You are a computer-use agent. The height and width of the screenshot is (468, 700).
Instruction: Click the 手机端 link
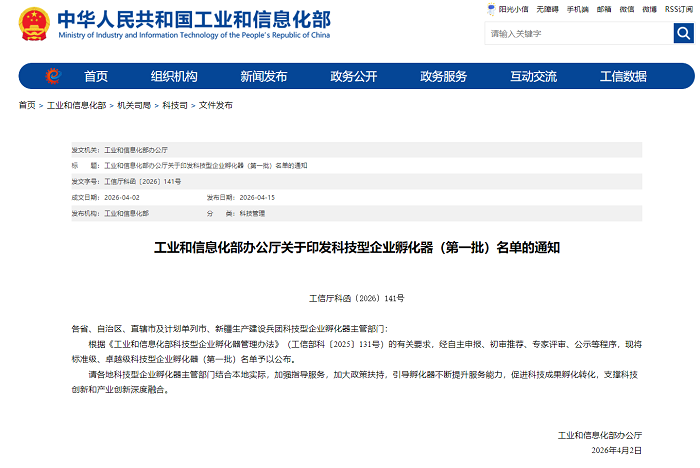pos(578,9)
